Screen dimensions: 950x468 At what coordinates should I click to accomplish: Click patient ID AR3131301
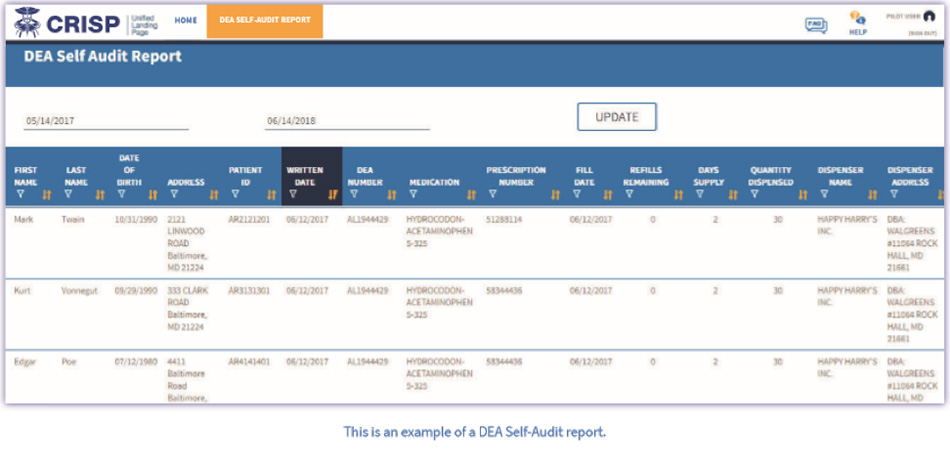(x=249, y=290)
